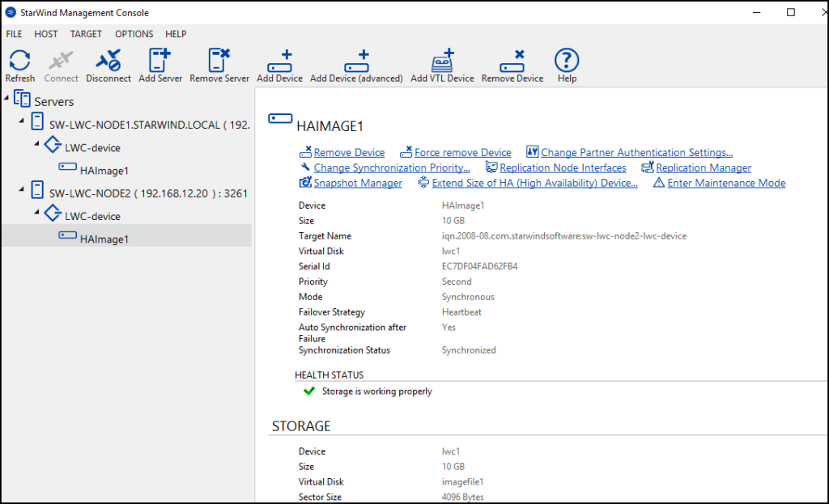Open the OPTIONS menu
The height and width of the screenshot is (504, 829).
(x=133, y=34)
